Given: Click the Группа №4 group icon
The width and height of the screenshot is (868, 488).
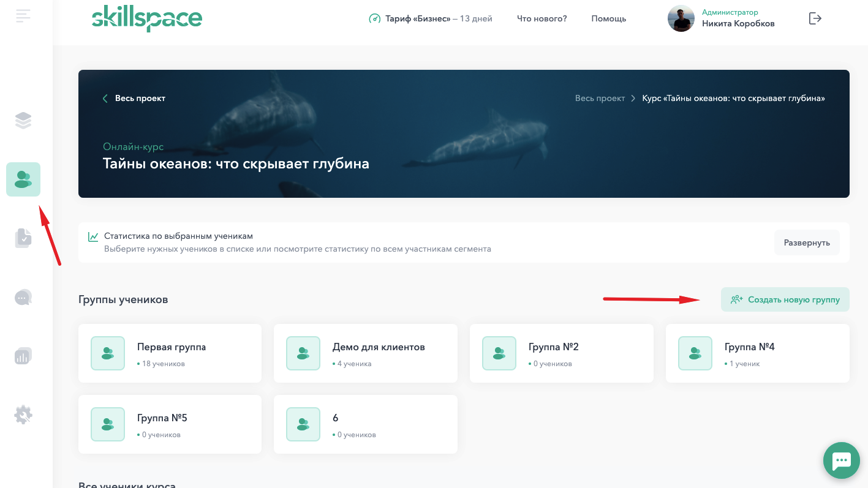Looking at the screenshot, I should pos(695,353).
